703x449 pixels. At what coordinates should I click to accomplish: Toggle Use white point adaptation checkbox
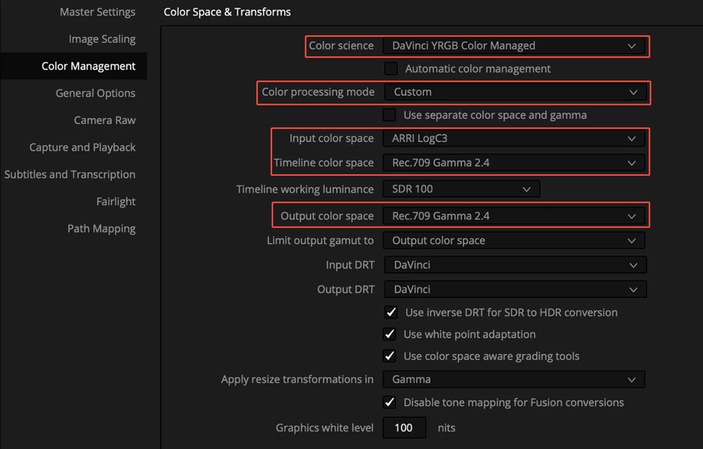click(389, 334)
